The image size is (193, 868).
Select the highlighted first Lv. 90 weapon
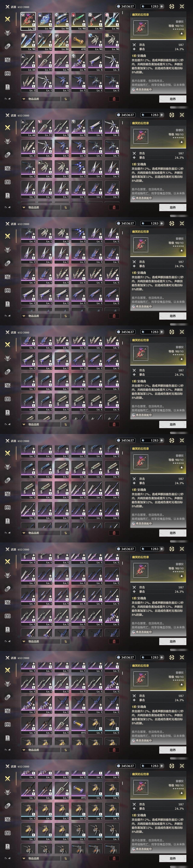coord(28,21)
